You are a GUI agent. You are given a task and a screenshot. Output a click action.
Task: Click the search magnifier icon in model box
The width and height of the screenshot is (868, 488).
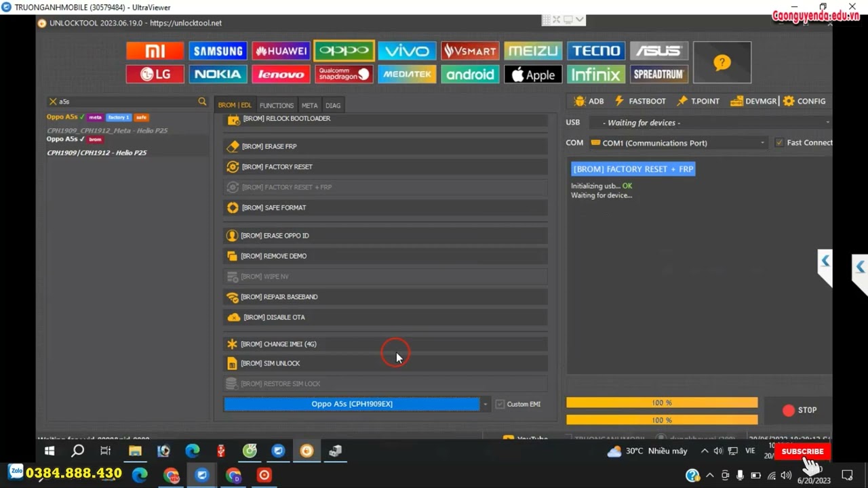202,101
